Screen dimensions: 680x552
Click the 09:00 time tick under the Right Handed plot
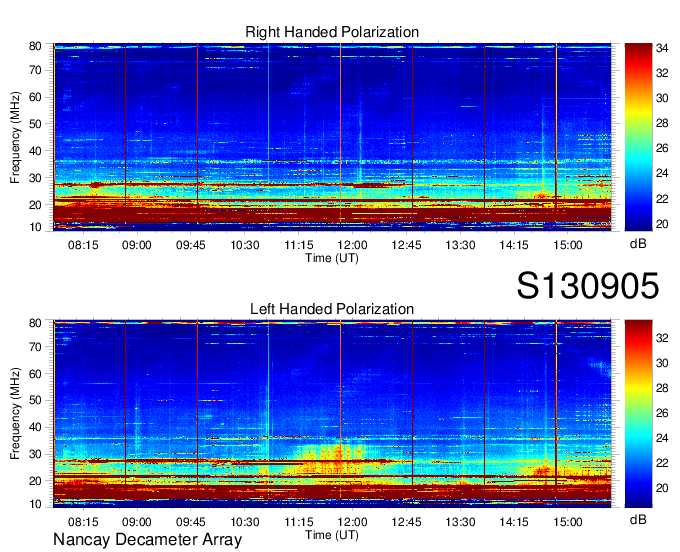pos(137,245)
